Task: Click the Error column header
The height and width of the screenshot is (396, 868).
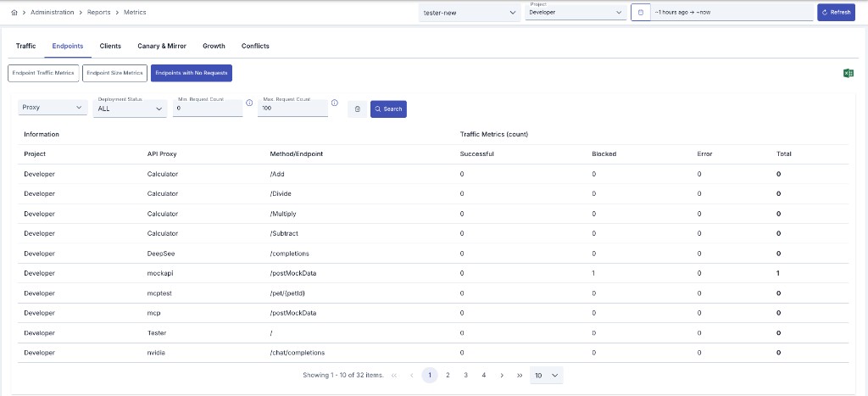Action: 704,154
